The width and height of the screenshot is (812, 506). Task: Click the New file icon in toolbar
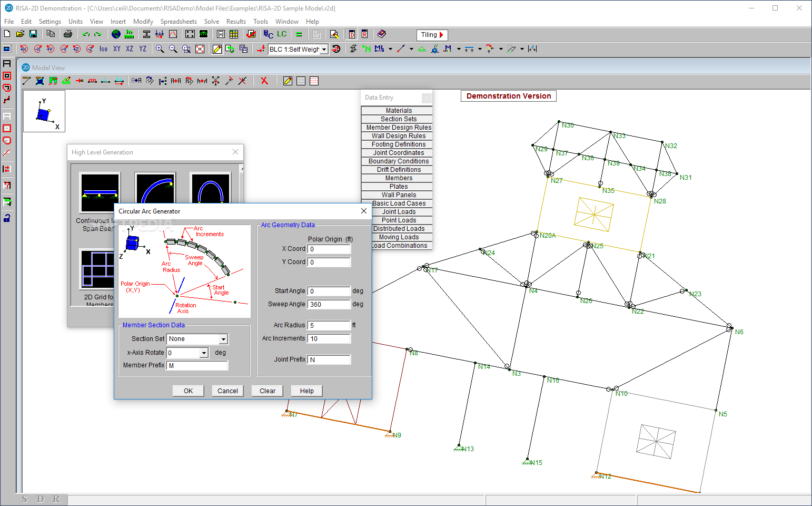point(7,34)
